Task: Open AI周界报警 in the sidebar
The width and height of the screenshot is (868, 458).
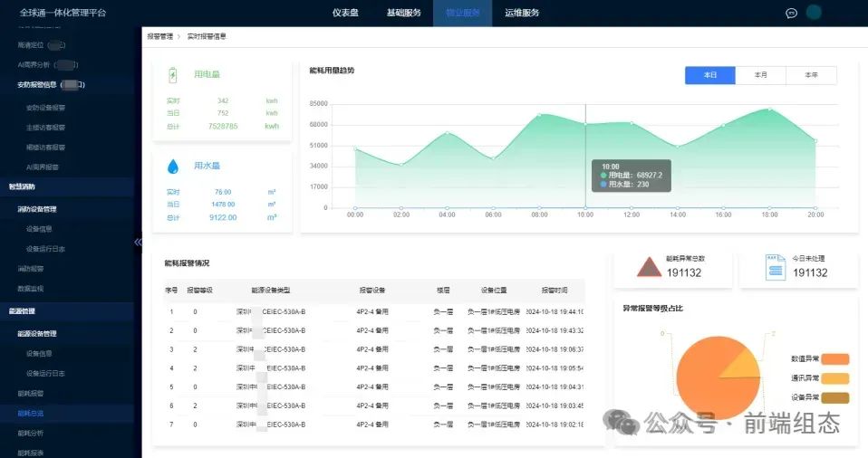Action: pyautogui.click(x=43, y=167)
